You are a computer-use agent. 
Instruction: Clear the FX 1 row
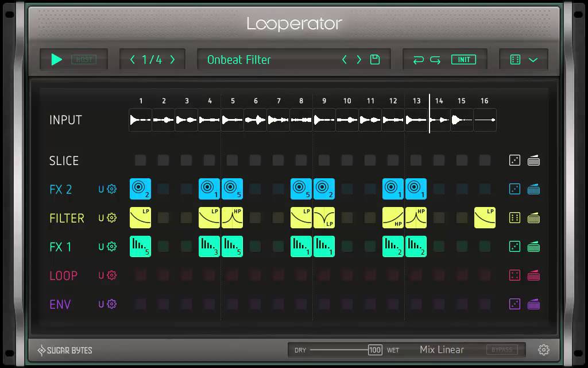(x=533, y=246)
